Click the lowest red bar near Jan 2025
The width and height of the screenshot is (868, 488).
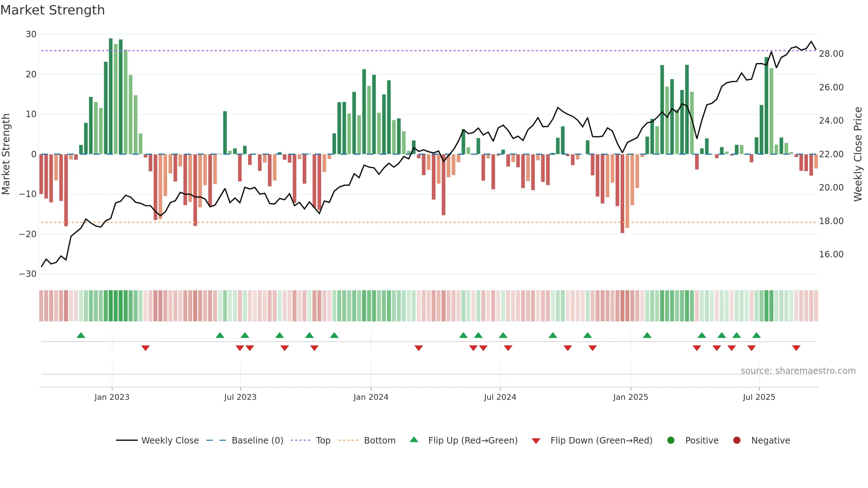622,193
